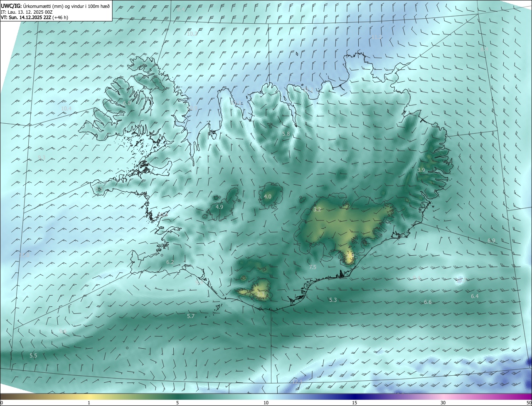Screen dimensions: 532x406
Task: Click the 9.3 value label on the map
Action: 42,157
